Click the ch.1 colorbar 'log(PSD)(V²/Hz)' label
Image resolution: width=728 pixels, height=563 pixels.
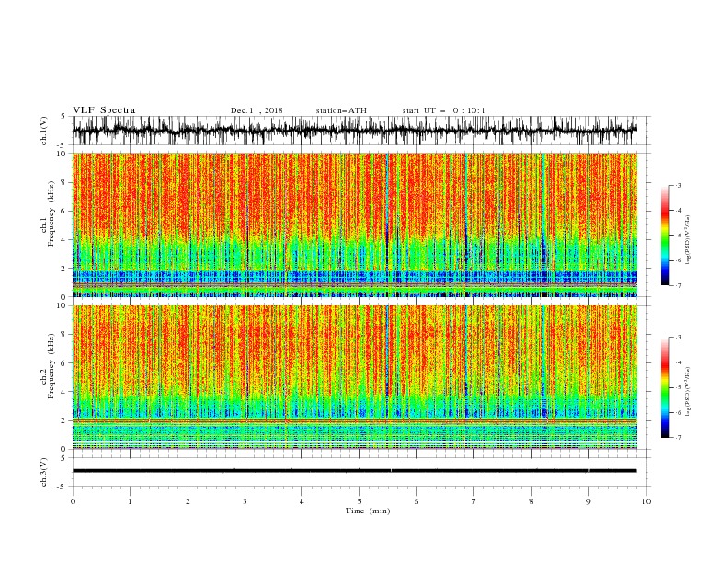click(688, 240)
